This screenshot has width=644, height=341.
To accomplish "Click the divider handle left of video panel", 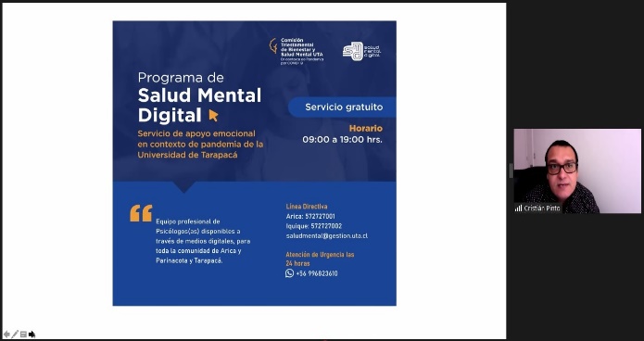I will point(511,170).
